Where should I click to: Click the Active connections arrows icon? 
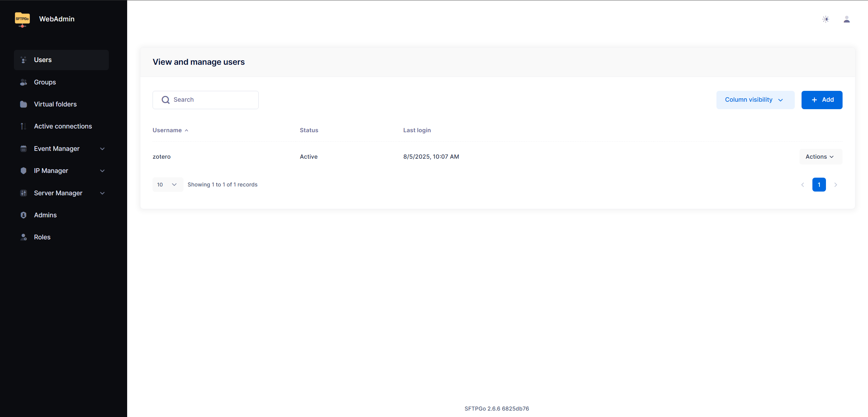[23, 126]
